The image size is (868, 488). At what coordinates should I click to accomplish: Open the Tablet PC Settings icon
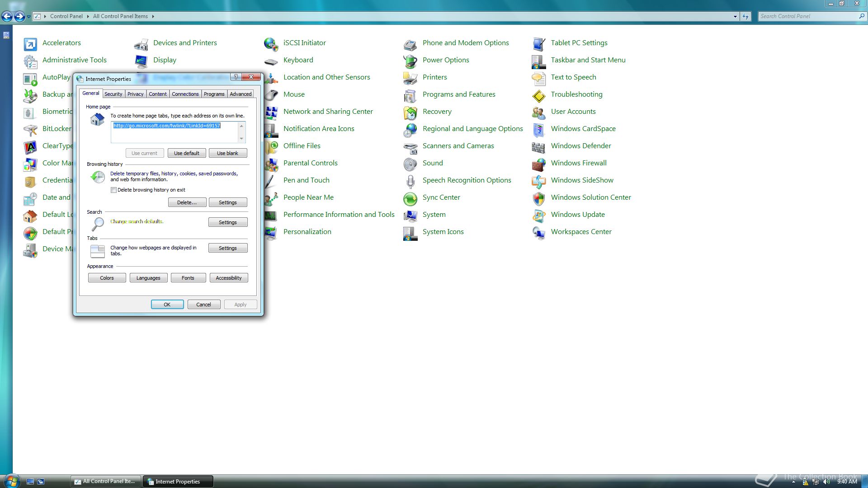[539, 43]
